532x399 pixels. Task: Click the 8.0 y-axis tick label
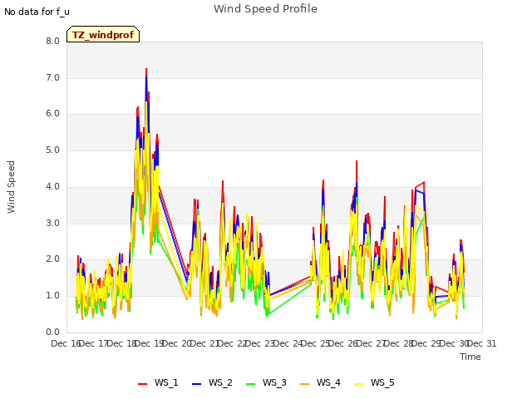52,41
